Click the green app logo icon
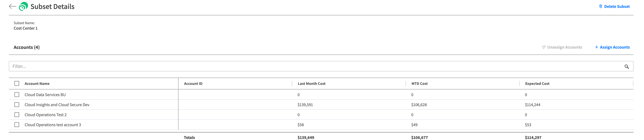 pos(23,7)
